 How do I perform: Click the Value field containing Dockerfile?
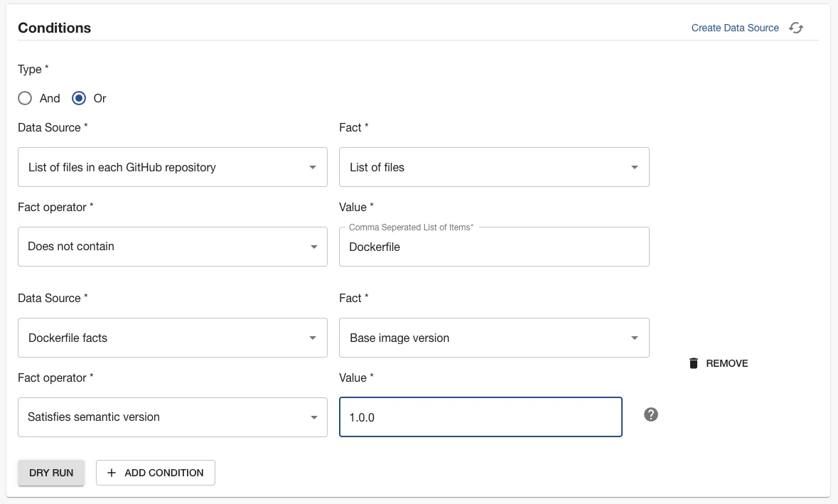pos(494,247)
